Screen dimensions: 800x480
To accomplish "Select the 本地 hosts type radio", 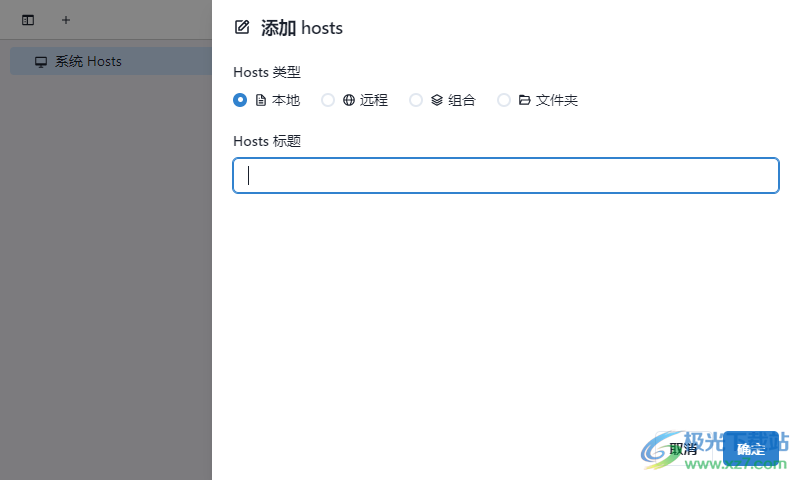I will [x=240, y=100].
